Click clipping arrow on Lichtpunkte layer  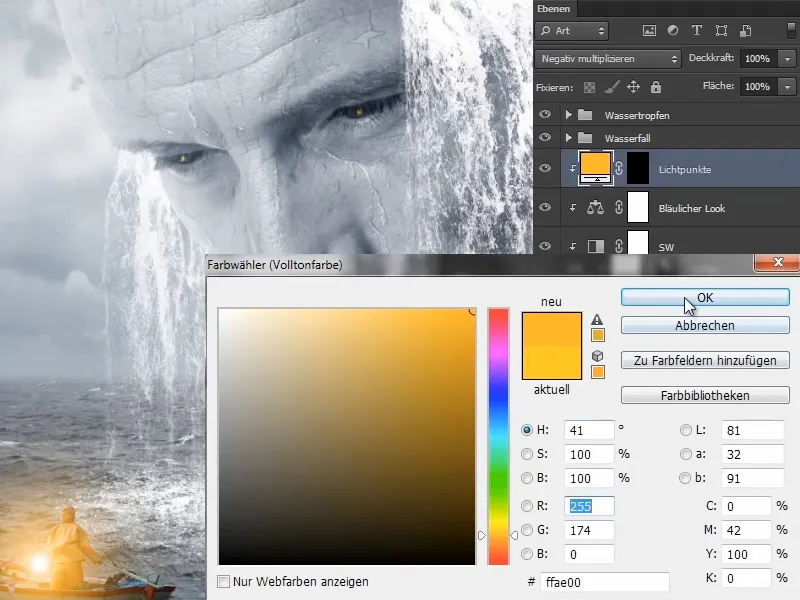tap(572, 168)
